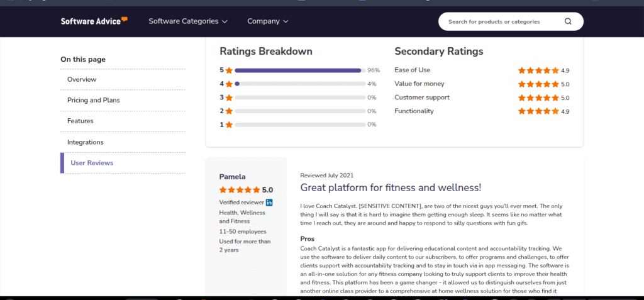Go to the Overview section

pyautogui.click(x=82, y=79)
